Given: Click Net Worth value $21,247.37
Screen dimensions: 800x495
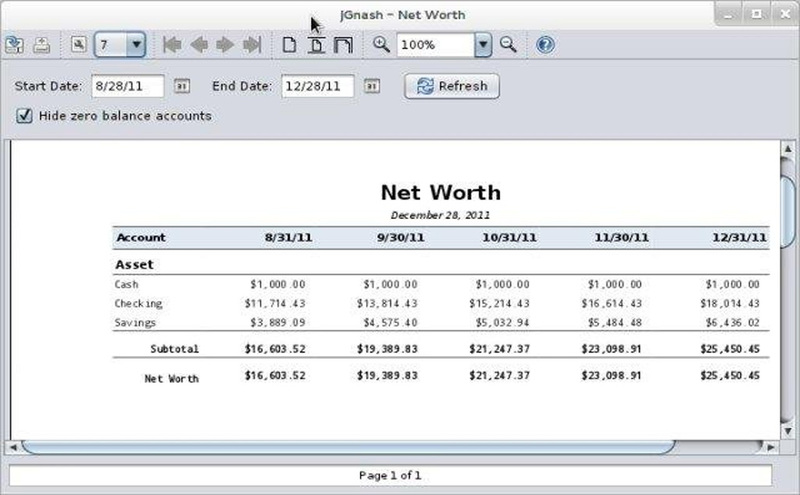Looking at the screenshot, I should coord(499,376).
